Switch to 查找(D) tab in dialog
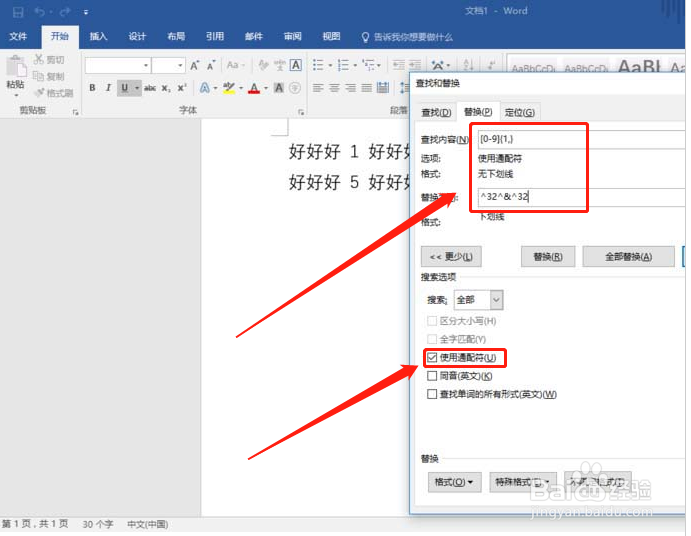Screen dimensions: 691x536 coord(436,112)
